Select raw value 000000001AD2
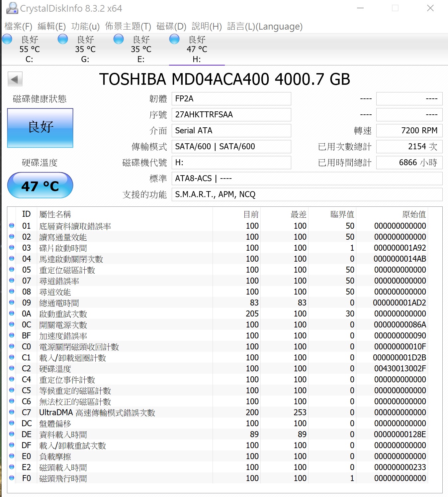448x497 pixels. click(400, 303)
